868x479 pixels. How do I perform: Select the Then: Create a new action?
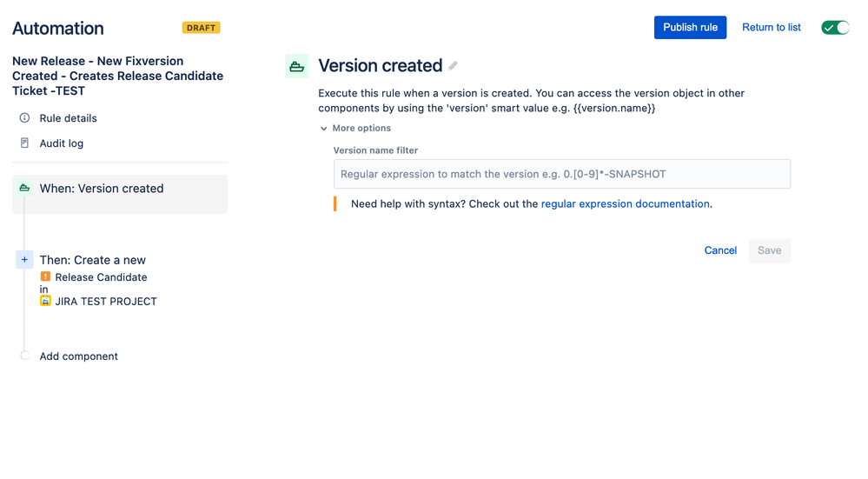pyautogui.click(x=92, y=260)
